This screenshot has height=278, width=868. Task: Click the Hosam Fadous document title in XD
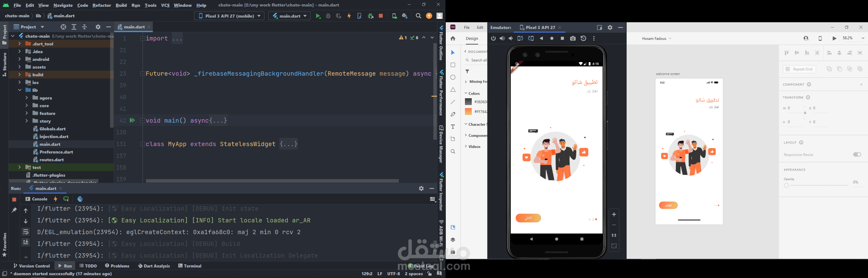coord(656,39)
